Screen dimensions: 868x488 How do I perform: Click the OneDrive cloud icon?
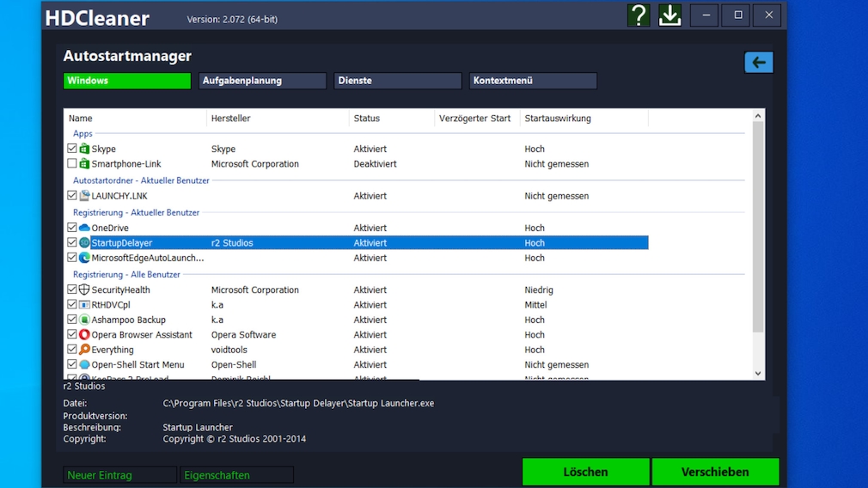coord(84,228)
